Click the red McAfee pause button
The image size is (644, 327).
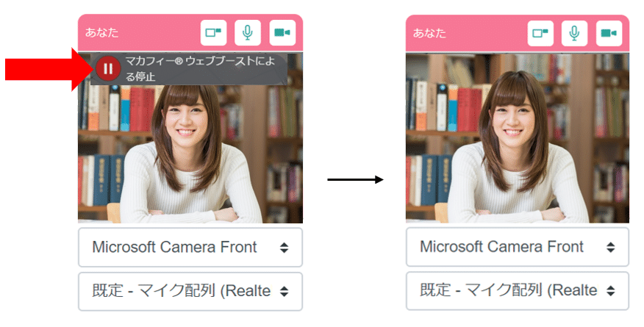(x=108, y=68)
